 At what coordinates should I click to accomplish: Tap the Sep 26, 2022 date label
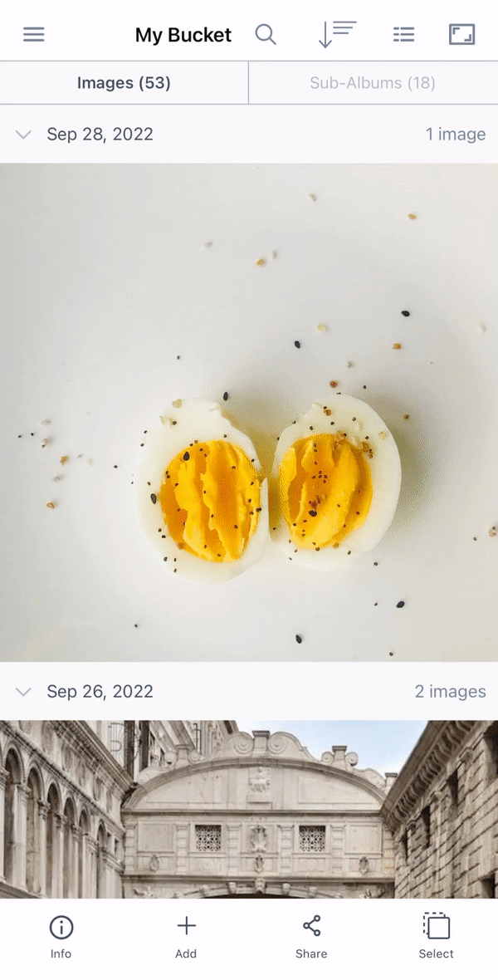(x=100, y=691)
